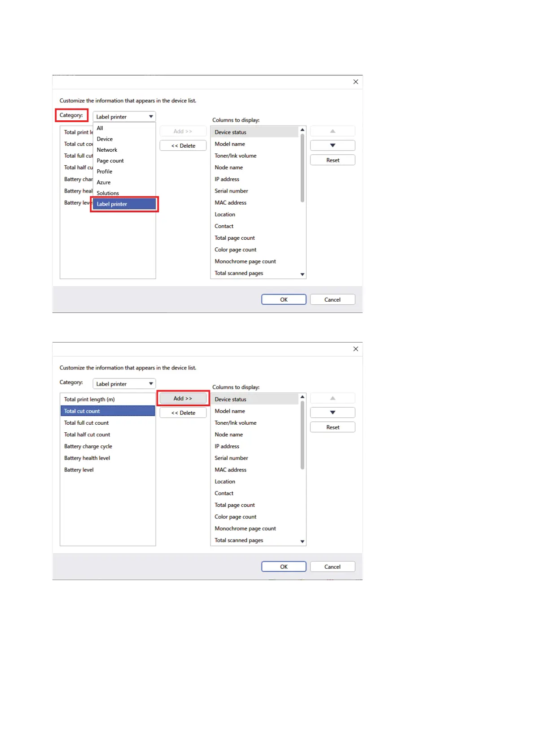Select Node name column in dialog with Total cut count highlighted
This screenshot has height=756, width=534.
[x=255, y=434]
